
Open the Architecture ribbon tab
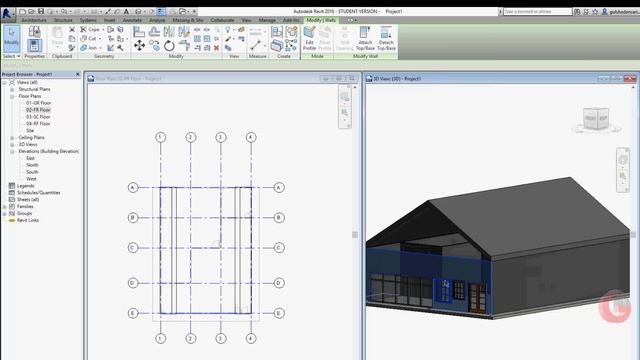pyautogui.click(x=34, y=20)
